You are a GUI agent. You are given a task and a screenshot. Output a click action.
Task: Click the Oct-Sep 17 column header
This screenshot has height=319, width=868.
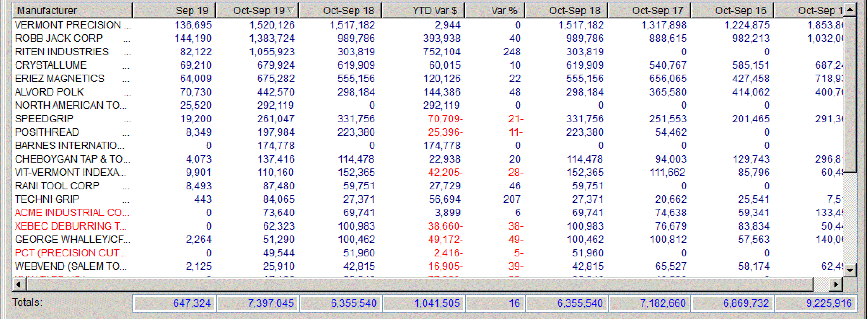(x=649, y=10)
